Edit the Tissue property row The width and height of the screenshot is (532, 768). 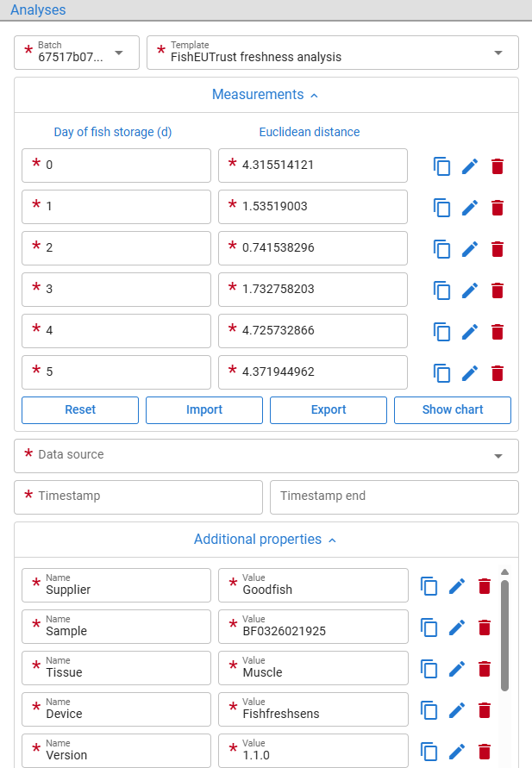pos(457,669)
